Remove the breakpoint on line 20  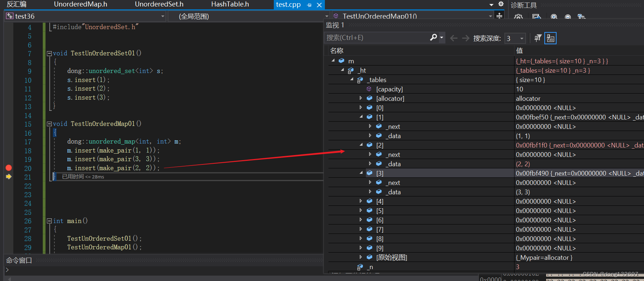9,168
